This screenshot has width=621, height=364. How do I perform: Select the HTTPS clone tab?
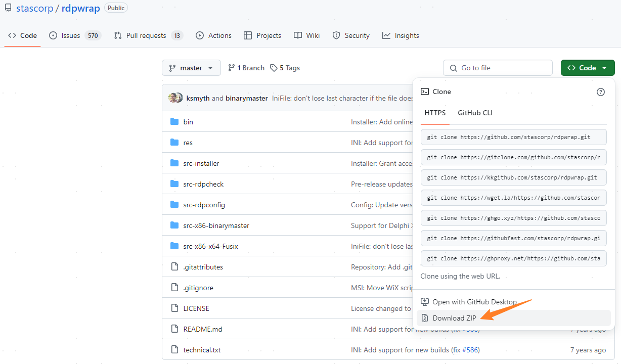click(435, 113)
